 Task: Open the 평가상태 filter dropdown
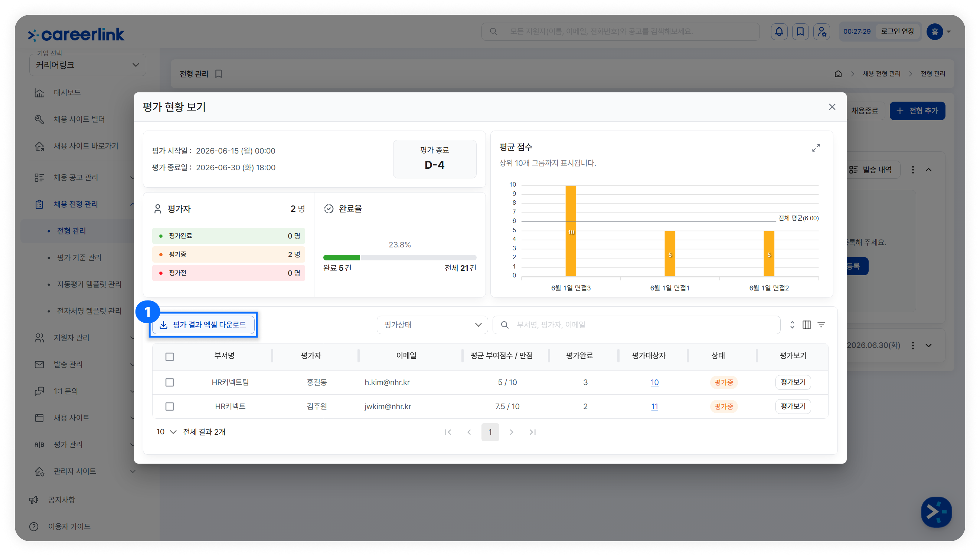(x=432, y=325)
